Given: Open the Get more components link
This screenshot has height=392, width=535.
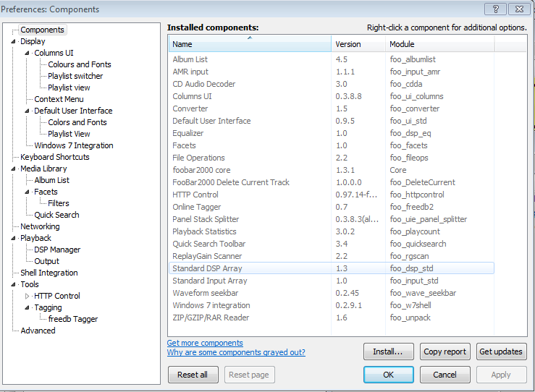Looking at the screenshot, I should point(205,343).
